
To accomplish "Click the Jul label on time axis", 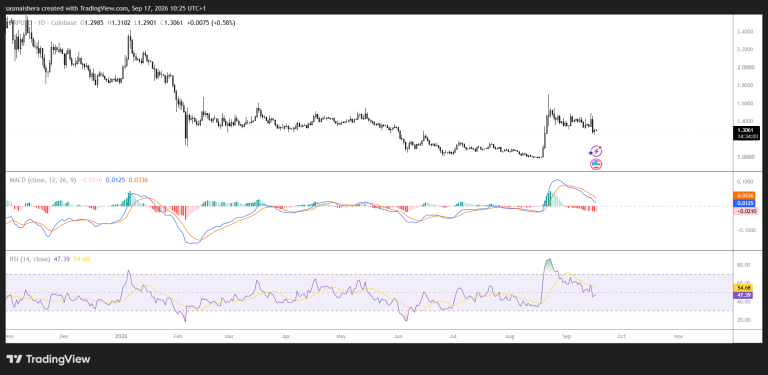I will (x=454, y=337).
